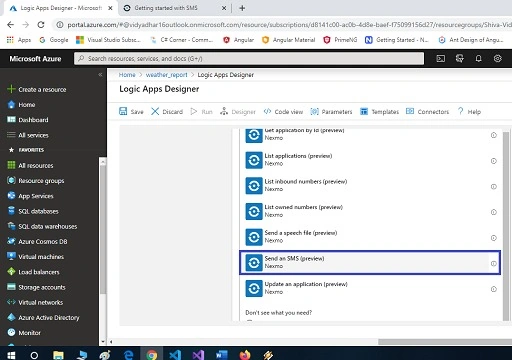512x360 pixels.
Task: Open SQL data warehouses in sidebar
Action: (x=42, y=226)
